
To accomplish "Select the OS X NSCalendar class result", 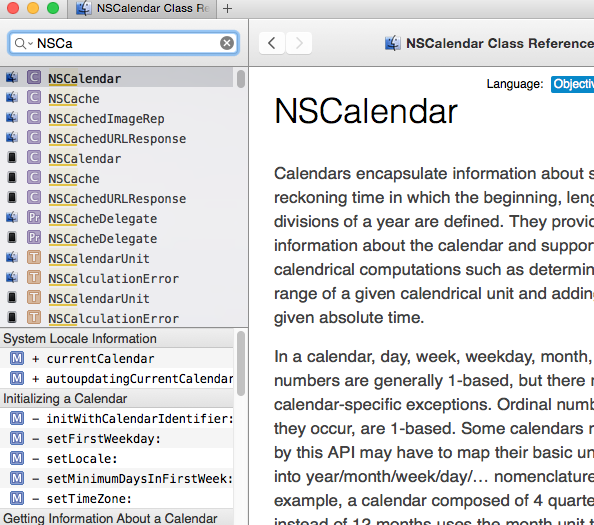I will 117,78.
